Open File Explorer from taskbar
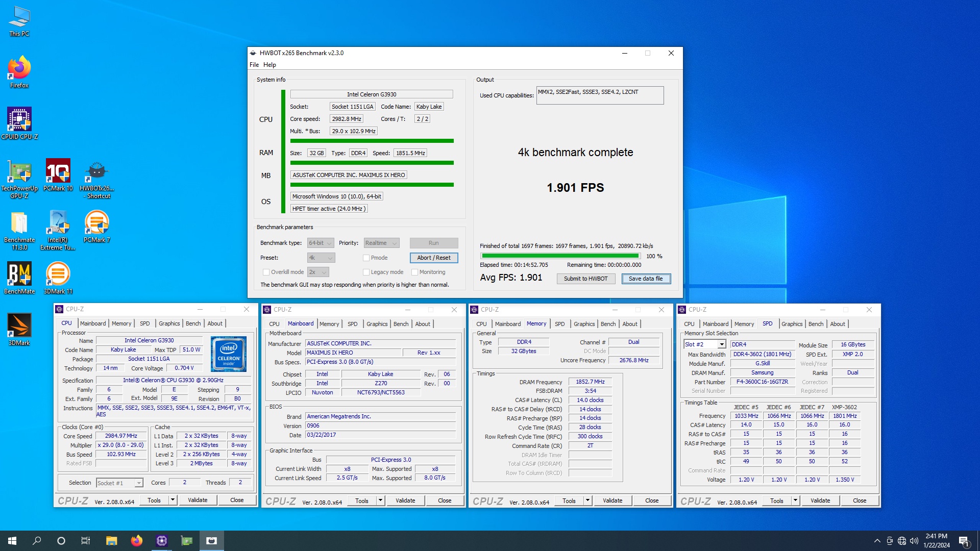Viewport: 980px width, 551px height. [x=111, y=541]
